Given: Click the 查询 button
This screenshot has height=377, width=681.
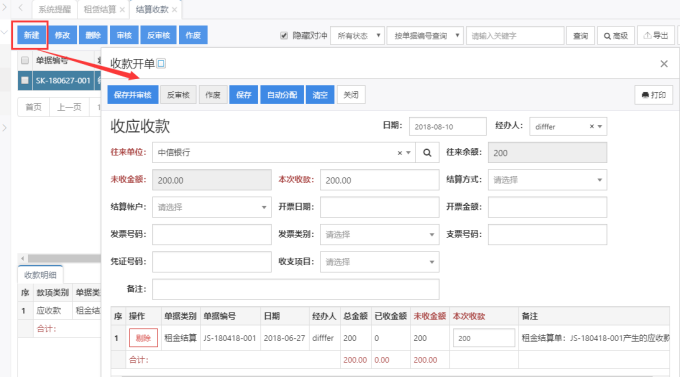Looking at the screenshot, I should point(580,36).
